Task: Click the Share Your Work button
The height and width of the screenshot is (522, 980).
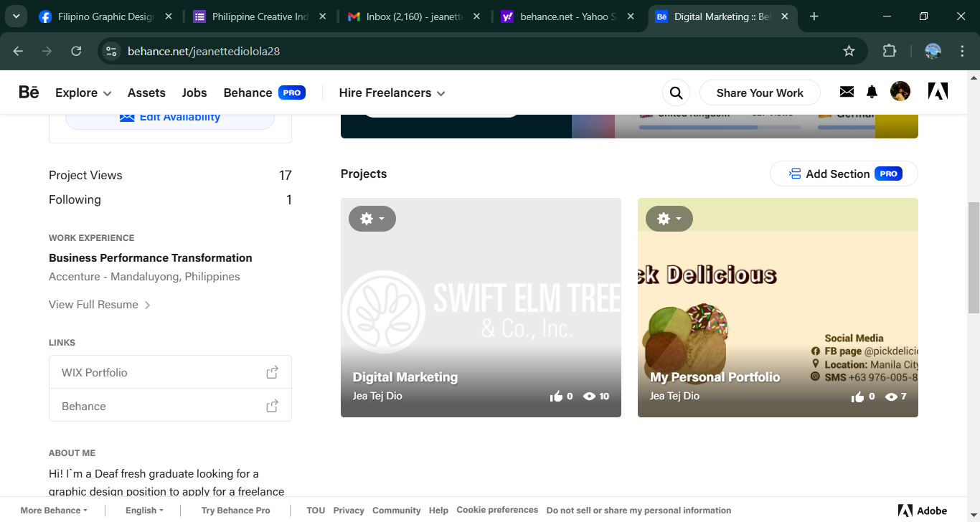Action: (759, 92)
